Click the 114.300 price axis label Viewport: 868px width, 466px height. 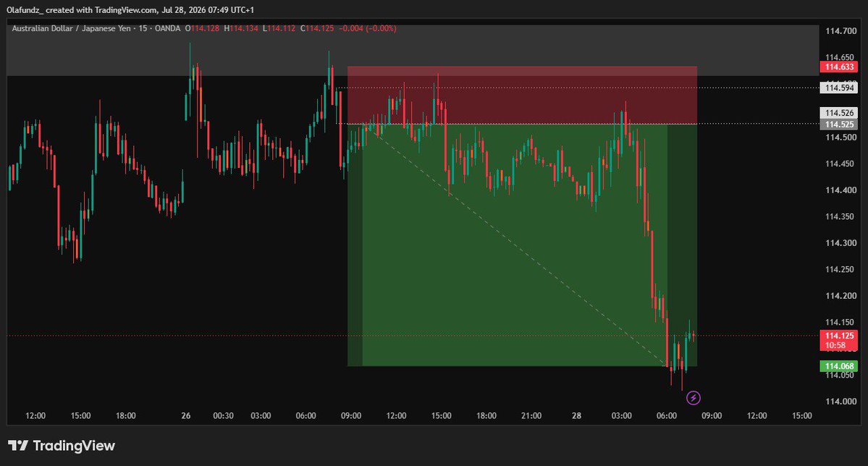click(x=841, y=243)
